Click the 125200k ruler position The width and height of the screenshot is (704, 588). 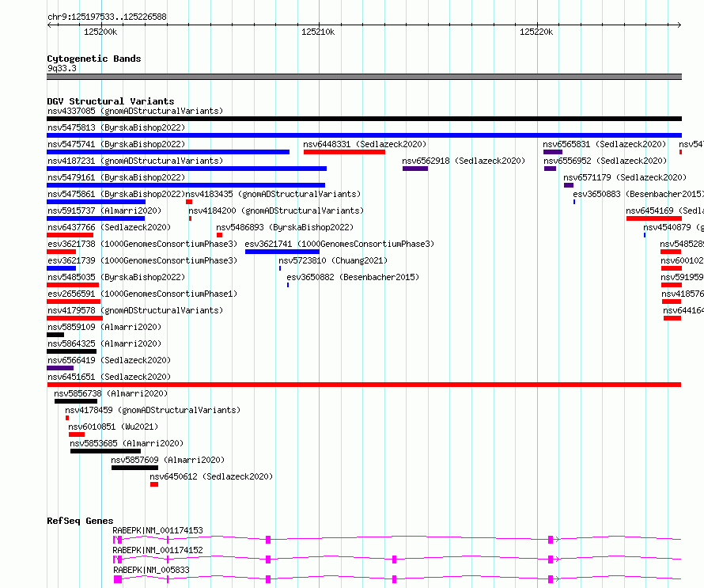100,32
